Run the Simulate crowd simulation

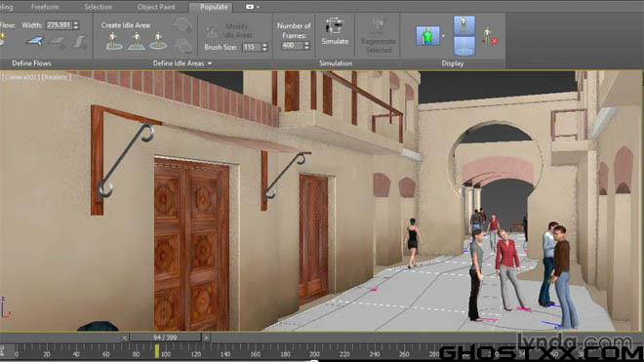[335, 31]
